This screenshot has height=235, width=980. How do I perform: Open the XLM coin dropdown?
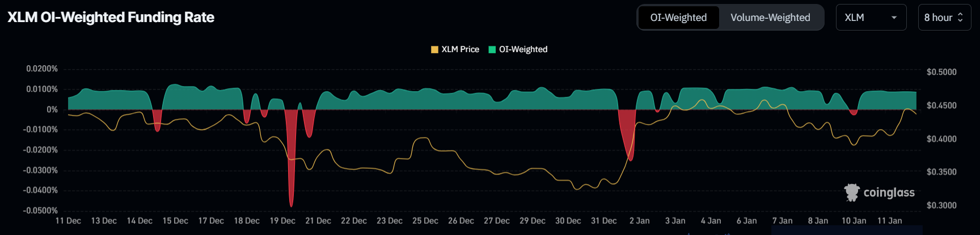coord(871,18)
